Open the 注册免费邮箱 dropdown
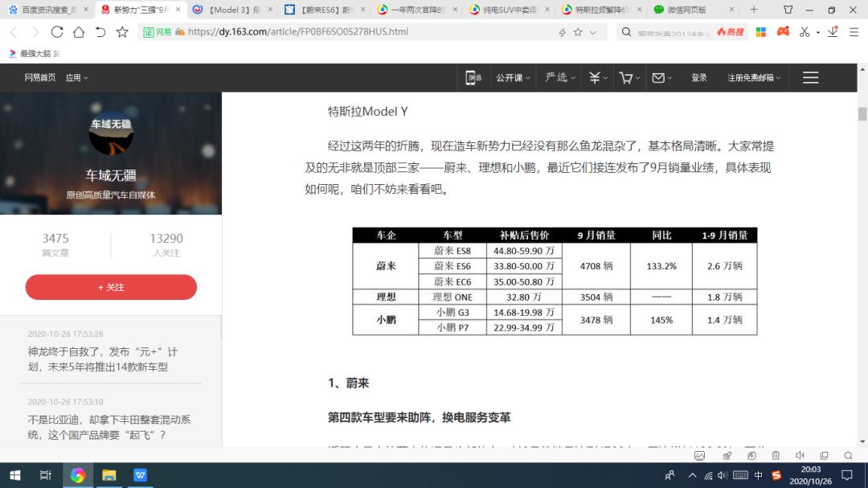Screen dimensions: 868x488 754,78
